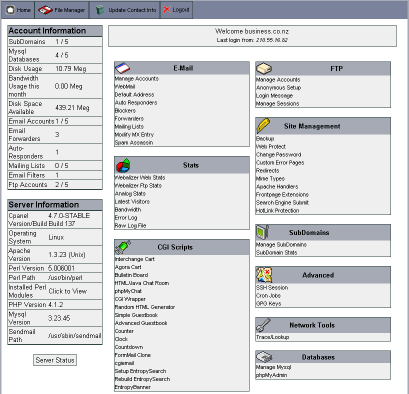Open the GPG Keys link

point(269,303)
